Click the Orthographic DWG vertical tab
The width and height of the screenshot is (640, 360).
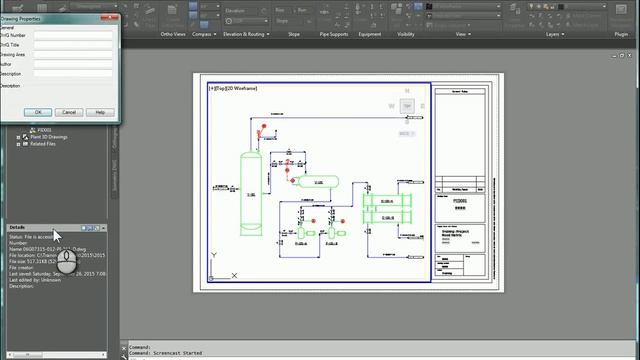pyautogui.click(x=115, y=137)
